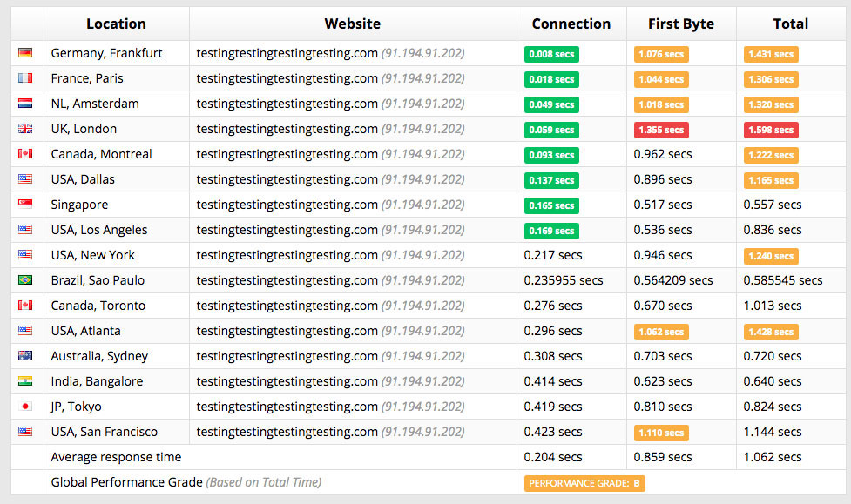This screenshot has width=851, height=504.
Task: Click the Germany flag icon
Action: (25, 52)
